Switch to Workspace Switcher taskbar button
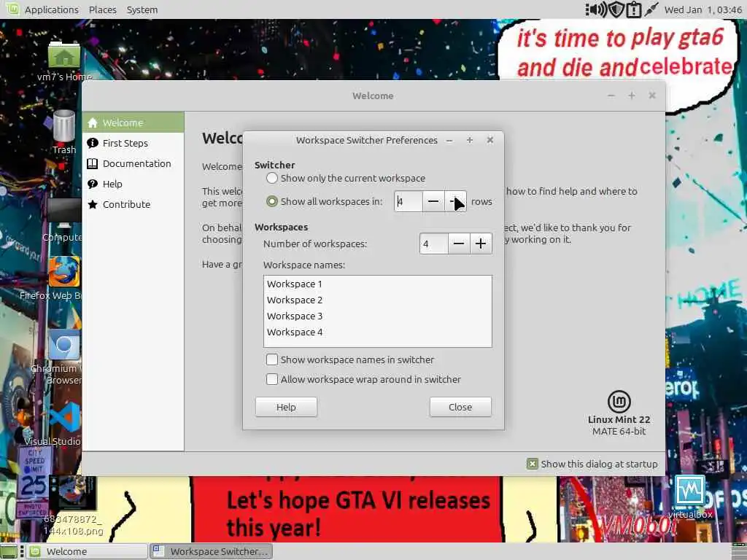 212,551
